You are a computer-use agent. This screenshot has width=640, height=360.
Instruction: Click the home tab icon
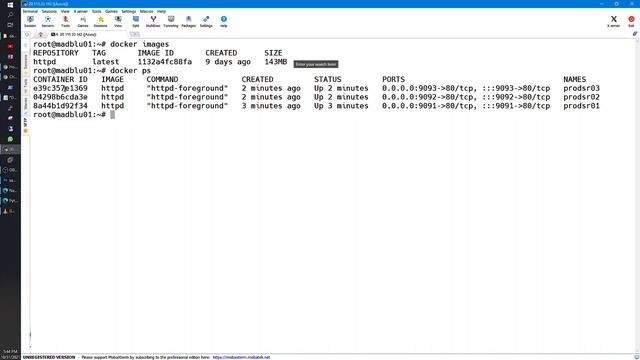tap(40, 35)
